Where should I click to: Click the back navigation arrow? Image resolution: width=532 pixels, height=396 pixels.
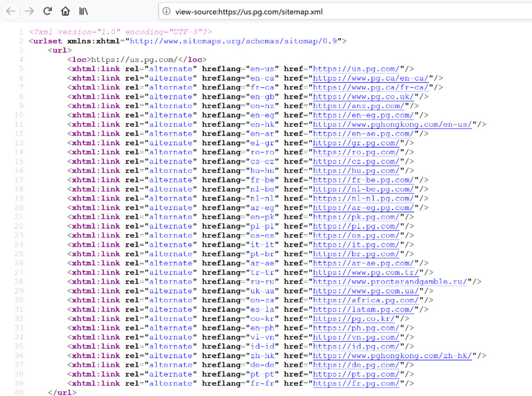(10, 12)
